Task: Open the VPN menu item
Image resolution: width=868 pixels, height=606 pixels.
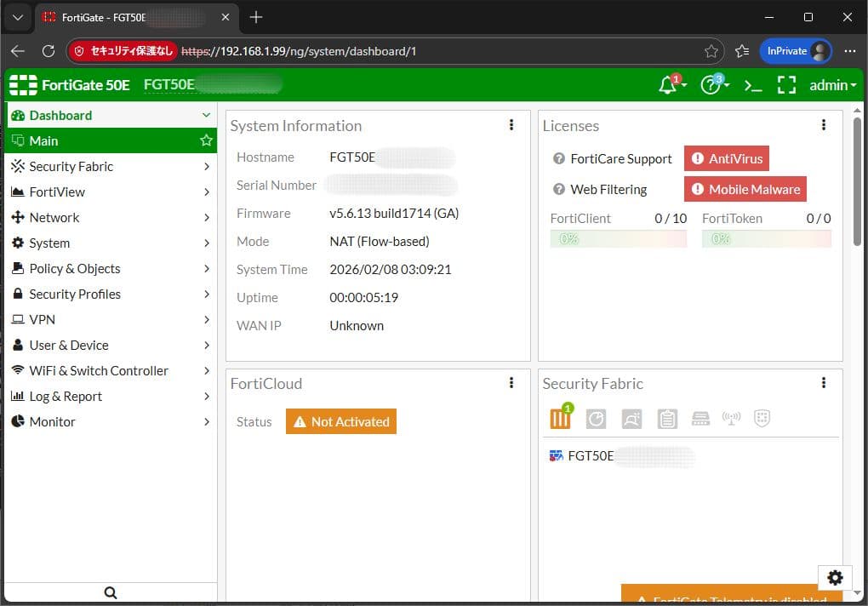Action: click(110, 319)
